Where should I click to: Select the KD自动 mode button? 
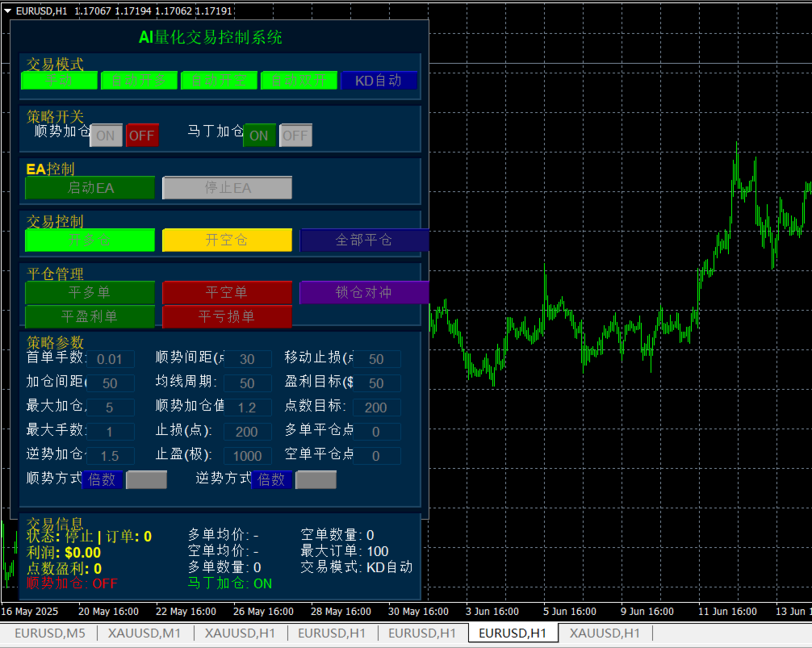[x=379, y=80]
